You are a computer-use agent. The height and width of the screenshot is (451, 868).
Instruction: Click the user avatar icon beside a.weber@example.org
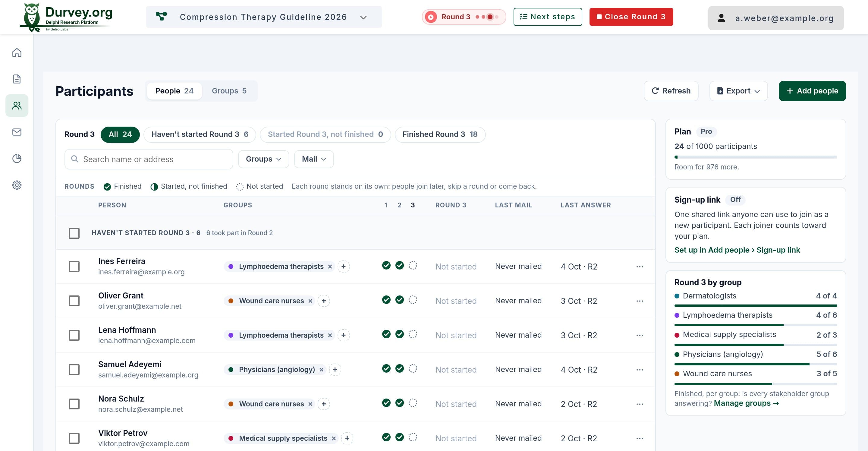coord(721,18)
